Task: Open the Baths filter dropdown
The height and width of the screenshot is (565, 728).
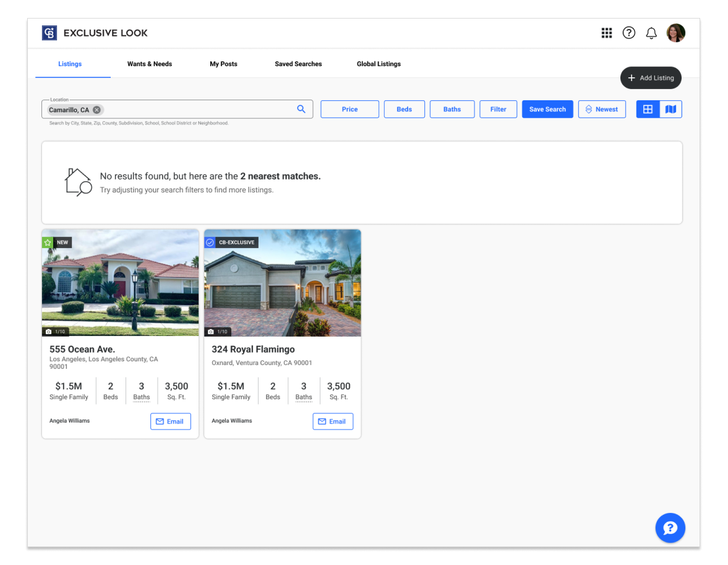Action: [x=452, y=109]
